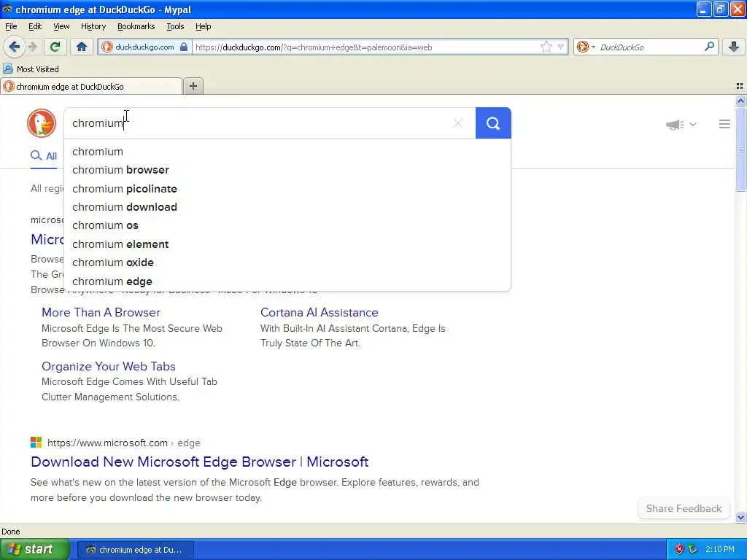Show the tab groups grid icon
Screen dimensions: 747x560
coord(740,86)
